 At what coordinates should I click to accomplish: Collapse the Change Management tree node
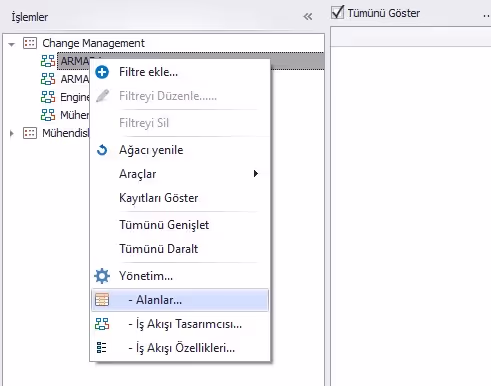click(x=12, y=44)
